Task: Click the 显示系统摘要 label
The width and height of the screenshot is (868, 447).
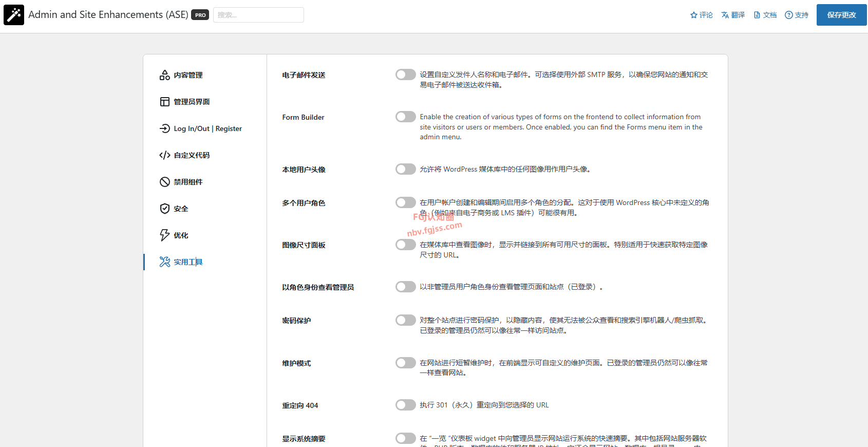Action: (x=304, y=439)
